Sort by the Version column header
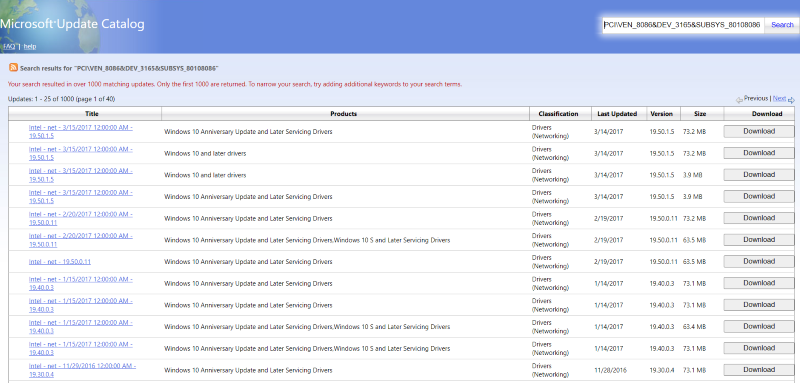 click(x=661, y=114)
